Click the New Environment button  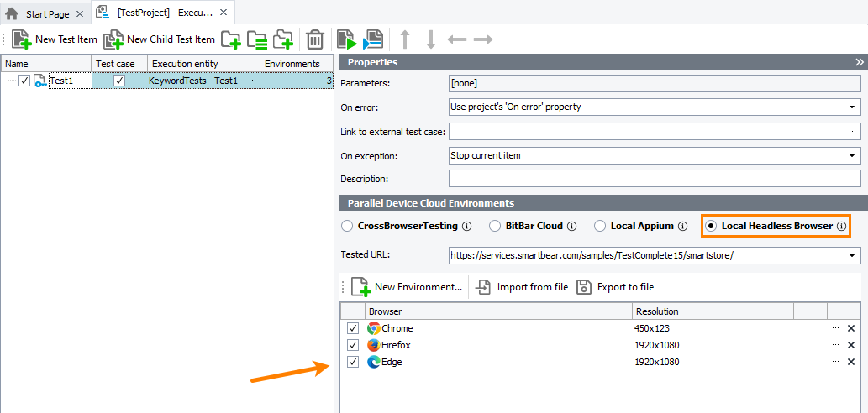(407, 287)
